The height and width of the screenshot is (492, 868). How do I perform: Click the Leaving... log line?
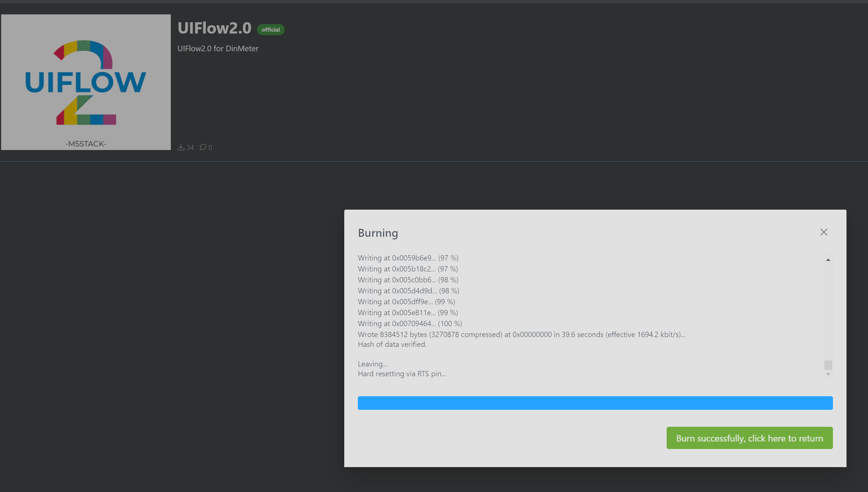(x=373, y=364)
